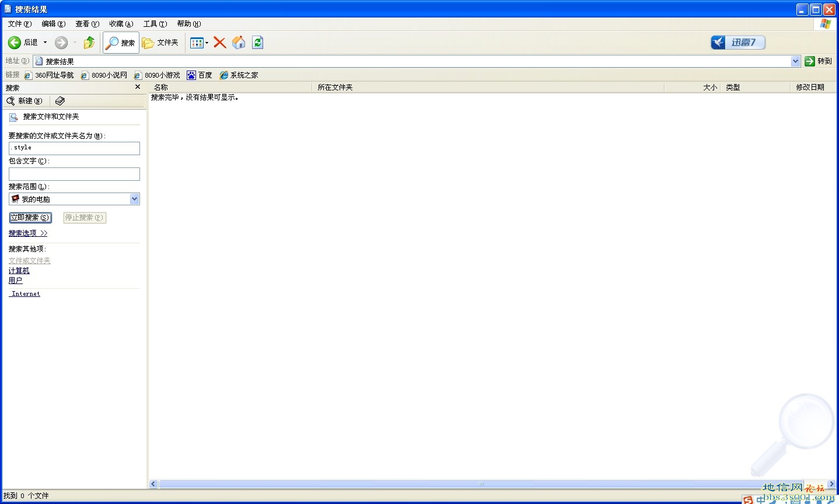Click the Internet search link

[x=26, y=294]
